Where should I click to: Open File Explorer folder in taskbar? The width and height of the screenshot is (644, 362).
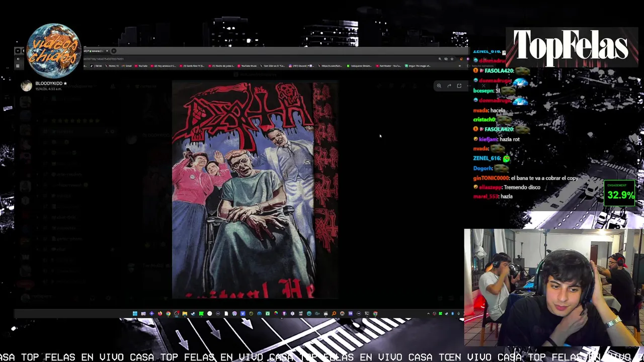tap(185, 314)
